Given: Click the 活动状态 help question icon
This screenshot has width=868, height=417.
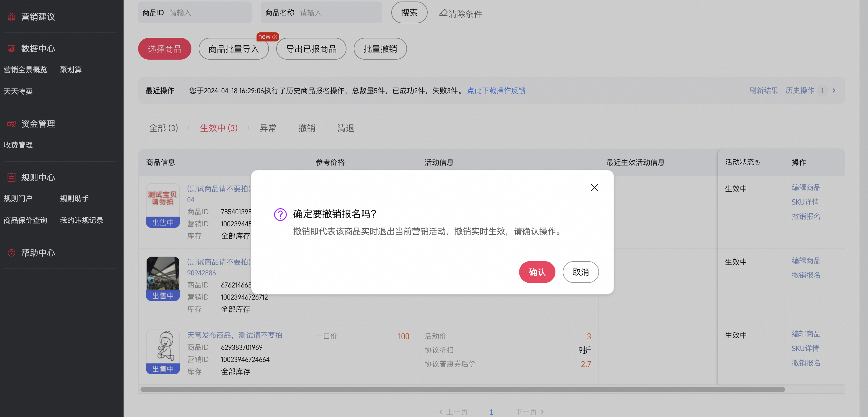Looking at the screenshot, I should pos(757,163).
